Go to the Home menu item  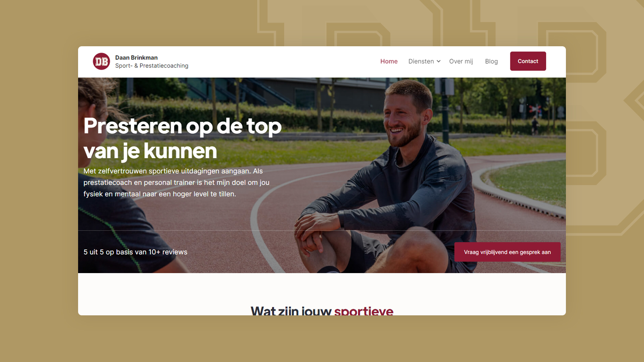pyautogui.click(x=389, y=61)
